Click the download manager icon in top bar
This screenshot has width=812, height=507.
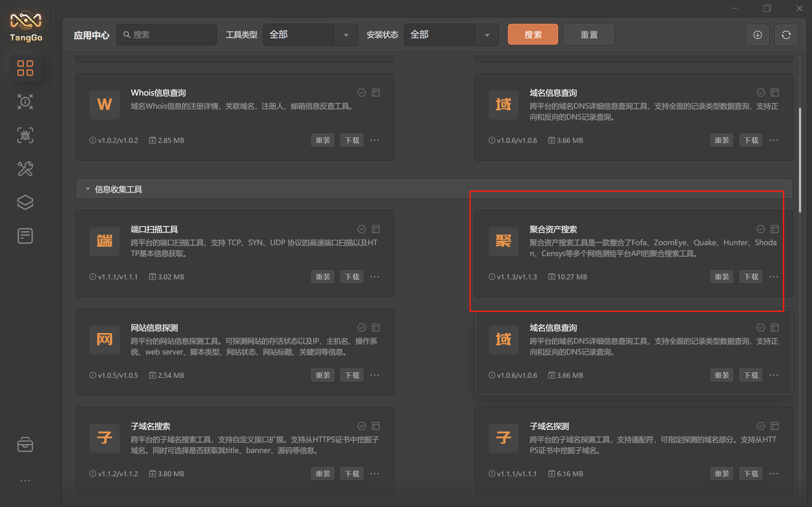pos(757,35)
